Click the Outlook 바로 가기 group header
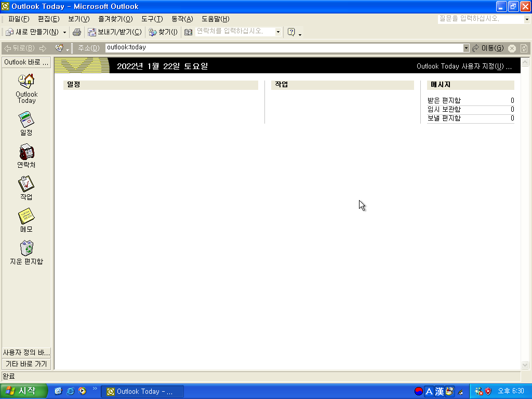 26,62
